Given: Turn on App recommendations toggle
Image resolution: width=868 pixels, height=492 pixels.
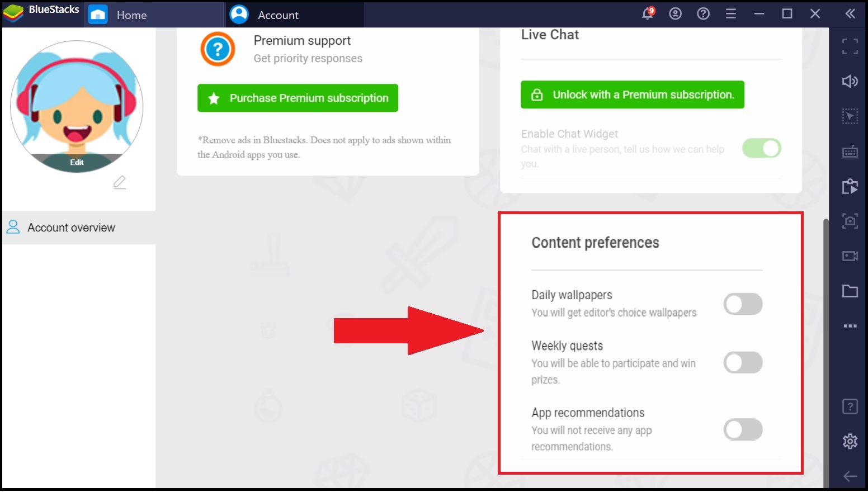Looking at the screenshot, I should click(x=743, y=430).
